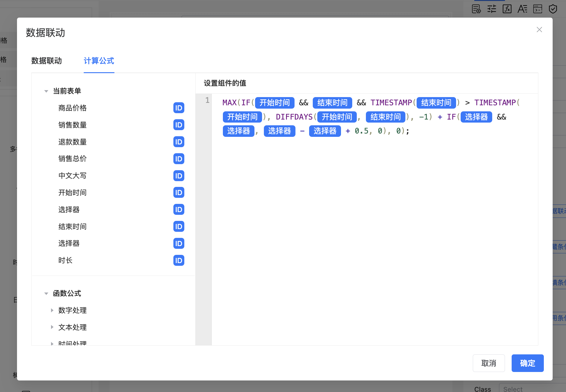Select the 销售数量 field in the tree
The width and height of the screenshot is (566, 392).
[73, 125]
